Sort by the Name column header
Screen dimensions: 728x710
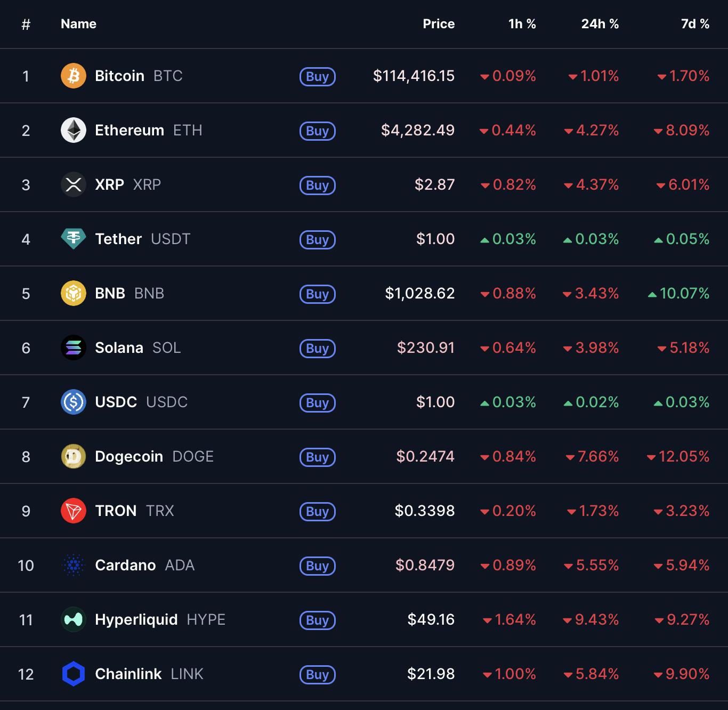click(78, 24)
